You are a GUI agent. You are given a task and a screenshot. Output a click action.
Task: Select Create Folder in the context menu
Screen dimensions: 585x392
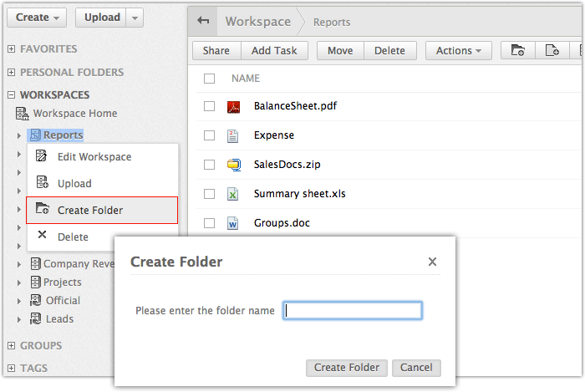coord(102,210)
